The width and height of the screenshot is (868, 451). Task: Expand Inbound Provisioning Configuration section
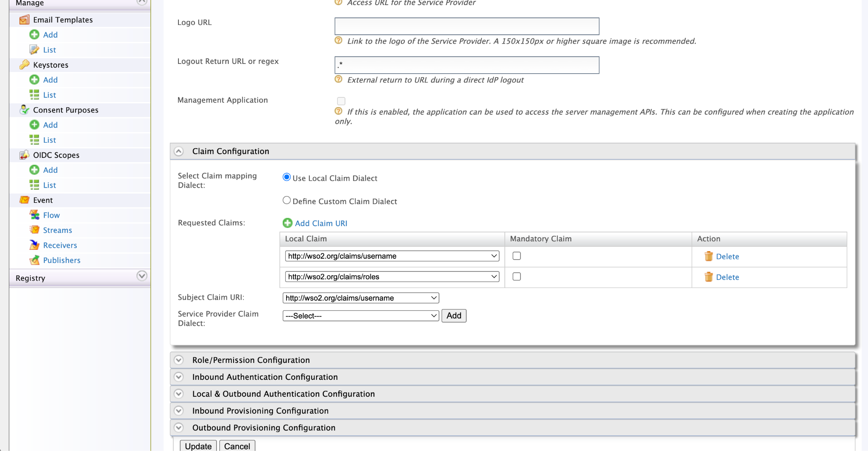pyautogui.click(x=179, y=411)
